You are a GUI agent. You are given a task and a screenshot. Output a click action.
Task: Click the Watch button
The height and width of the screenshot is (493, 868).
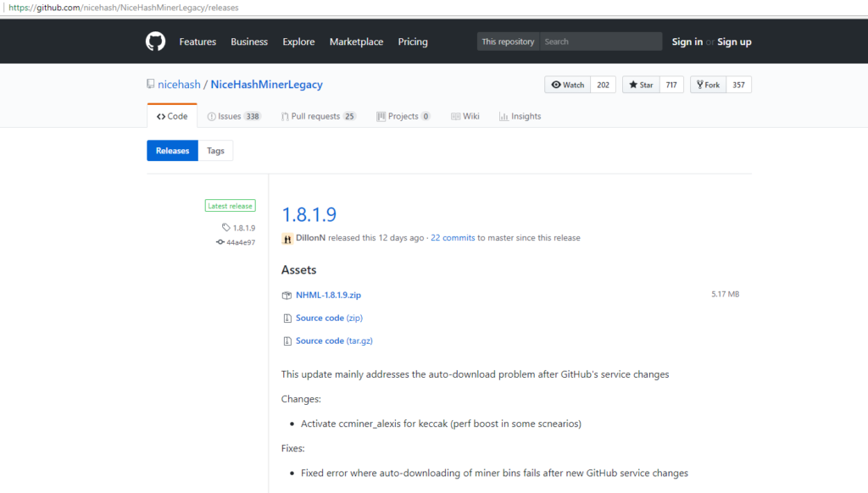[567, 85]
